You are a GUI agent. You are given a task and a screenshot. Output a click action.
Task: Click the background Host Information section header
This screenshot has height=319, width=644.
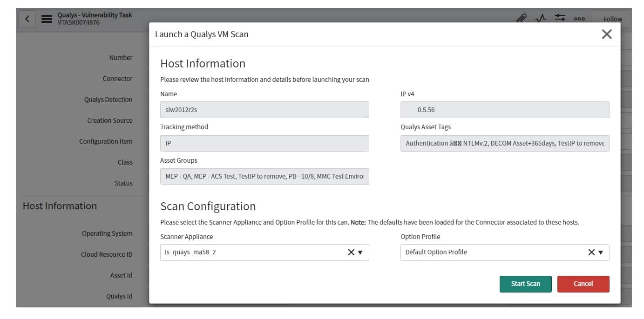[x=60, y=206]
